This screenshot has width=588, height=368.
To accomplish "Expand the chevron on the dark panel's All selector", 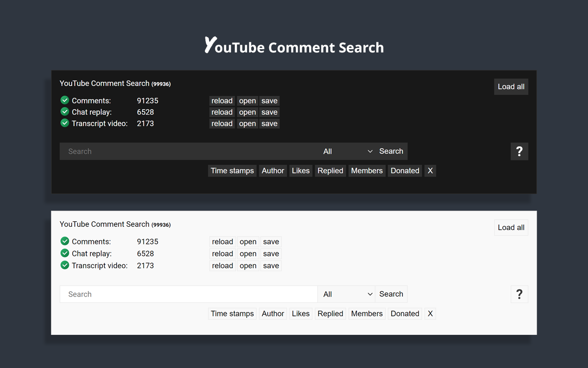I will coord(370,151).
